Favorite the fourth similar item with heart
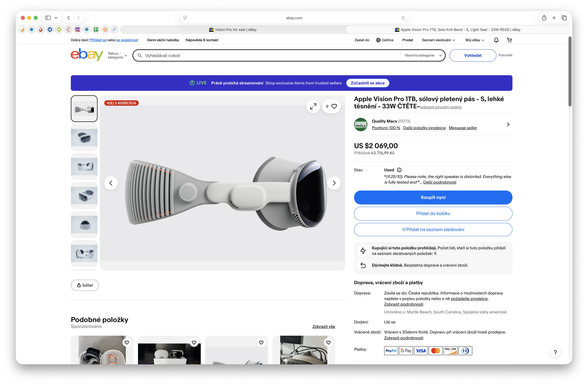This screenshot has width=588, height=385. tap(328, 342)
